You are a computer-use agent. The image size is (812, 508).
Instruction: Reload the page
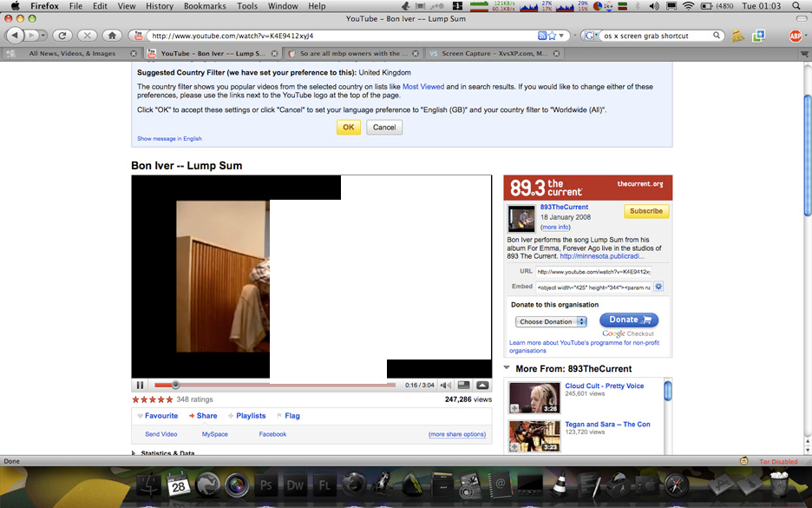(x=62, y=36)
